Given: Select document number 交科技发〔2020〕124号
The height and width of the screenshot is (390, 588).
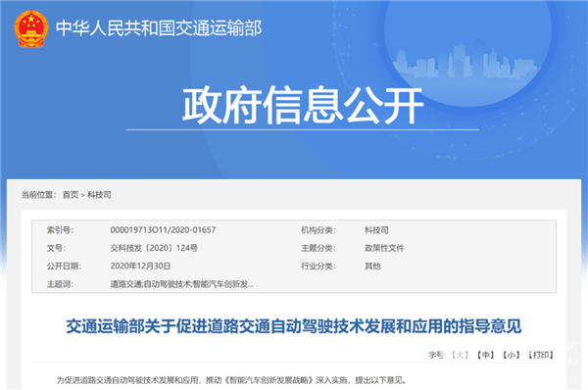Looking at the screenshot, I should click(154, 248).
